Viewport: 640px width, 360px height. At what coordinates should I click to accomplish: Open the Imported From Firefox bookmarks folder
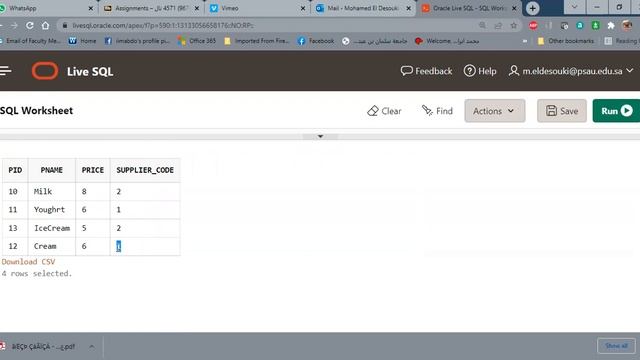(x=257, y=41)
